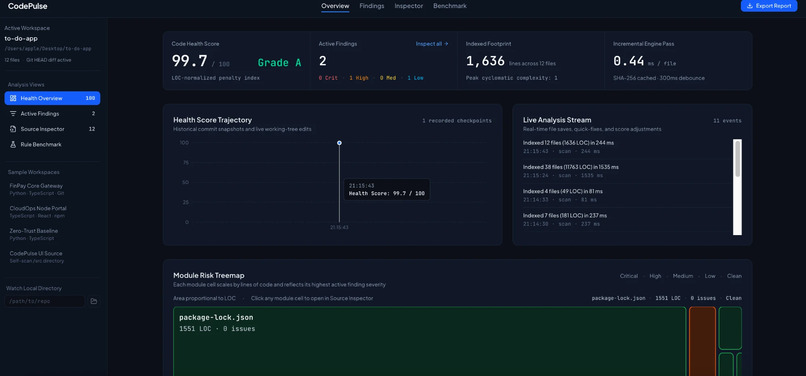Viewport: 806px width, 376px height.
Task: Click the 'Critical' treemap legend label
Action: (x=629, y=276)
